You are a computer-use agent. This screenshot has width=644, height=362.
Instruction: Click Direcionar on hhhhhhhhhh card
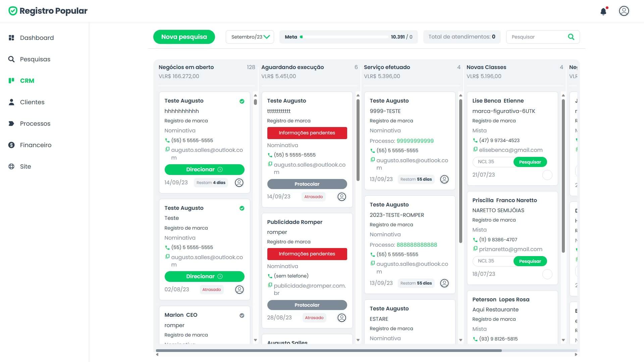[204, 170]
